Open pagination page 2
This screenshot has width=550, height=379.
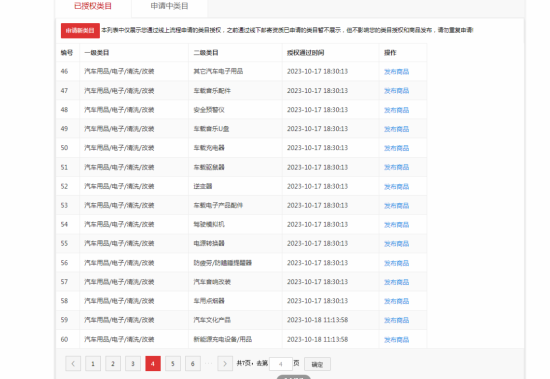[x=113, y=364]
